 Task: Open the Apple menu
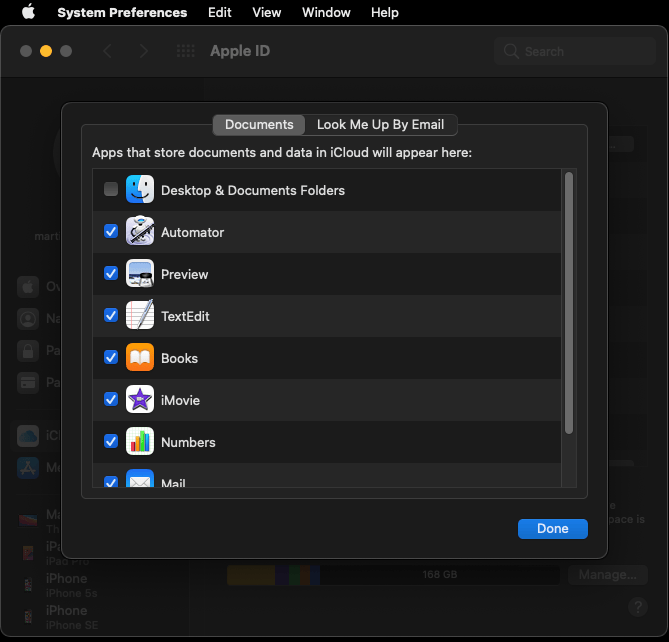point(29,12)
